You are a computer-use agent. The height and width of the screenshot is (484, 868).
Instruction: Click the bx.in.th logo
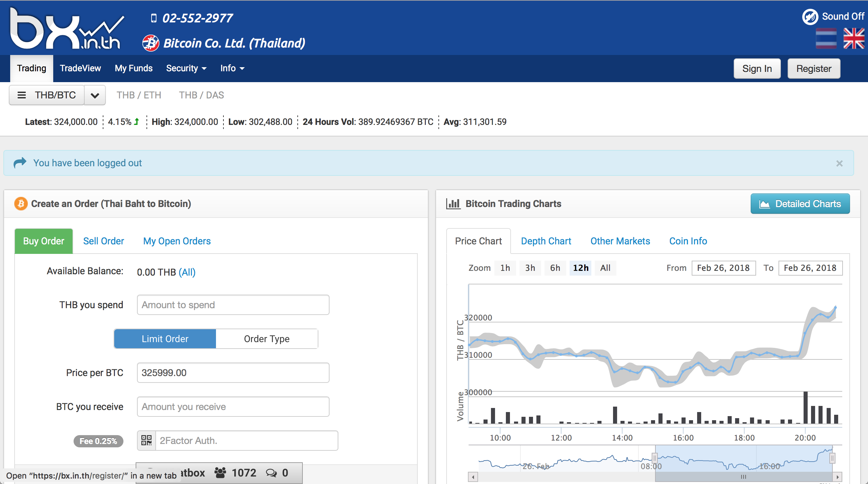(x=67, y=29)
